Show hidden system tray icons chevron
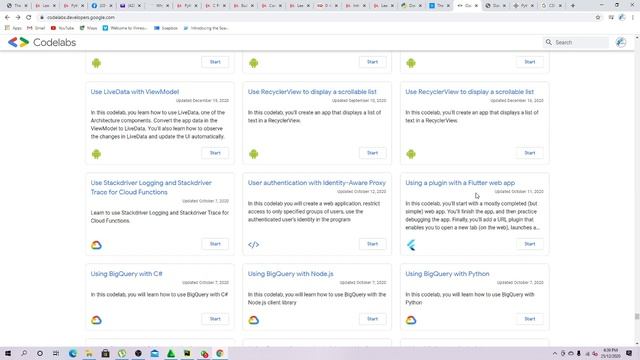The height and width of the screenshot is (360, 640). point(555,353)
